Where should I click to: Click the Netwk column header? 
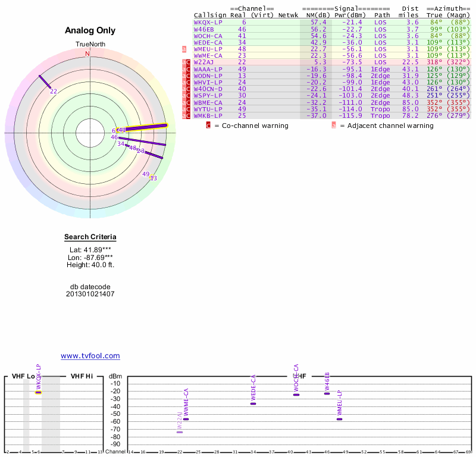pyautogui.click(x=288, y=15)
